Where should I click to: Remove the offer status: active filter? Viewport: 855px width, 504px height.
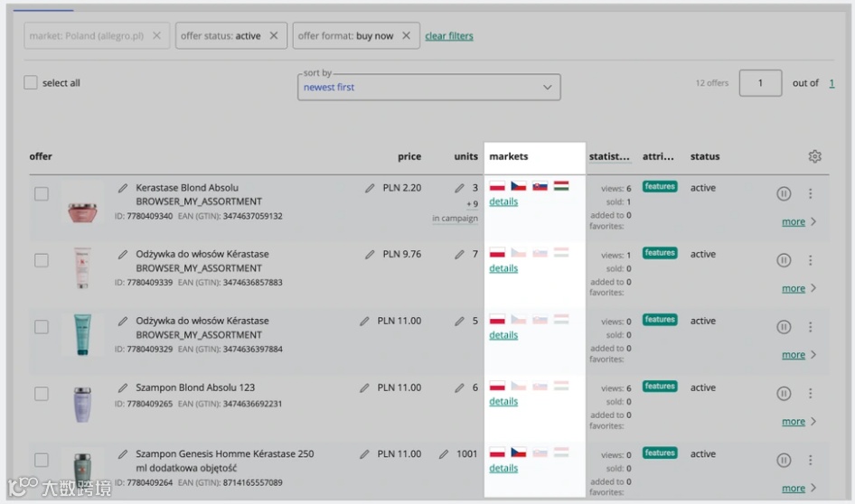(x=274, y=35)
